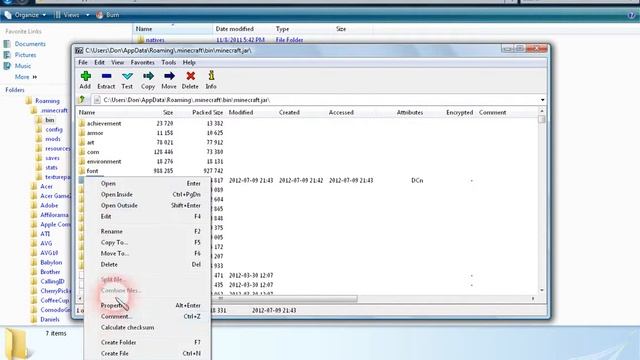This screenshot has width=640, height=360.
Task: Expand More favorite links
Action: pyautogui.click(x=26, y=77)
